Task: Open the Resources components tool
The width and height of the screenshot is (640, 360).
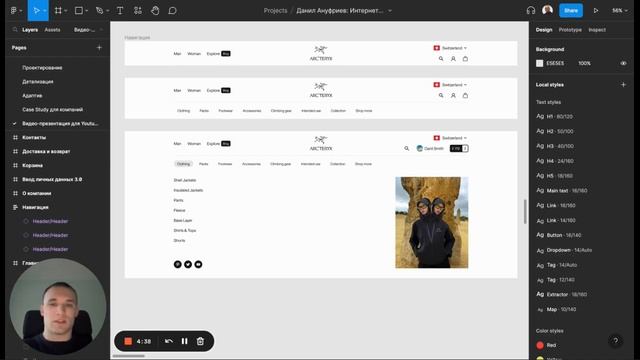Action: (x=138, y=11)
